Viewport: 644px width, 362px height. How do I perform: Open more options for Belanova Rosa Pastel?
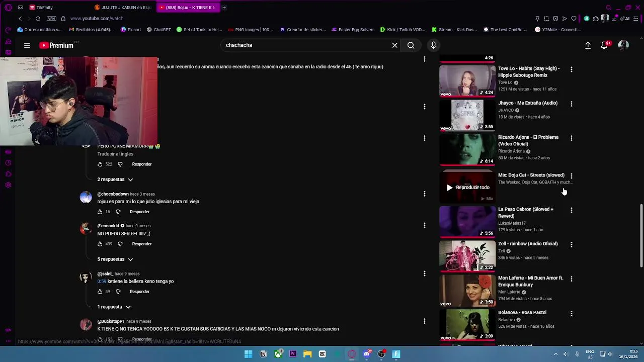click(x=571, y=313)
